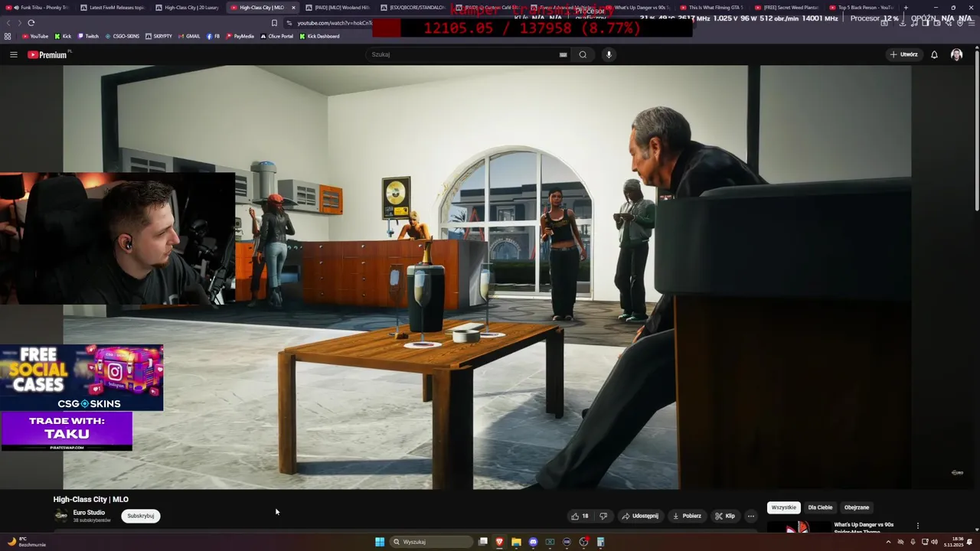Download the video with Pobierz
Image resolution: width=980 pixels, height=551 pixels.
tap(687, 516)
